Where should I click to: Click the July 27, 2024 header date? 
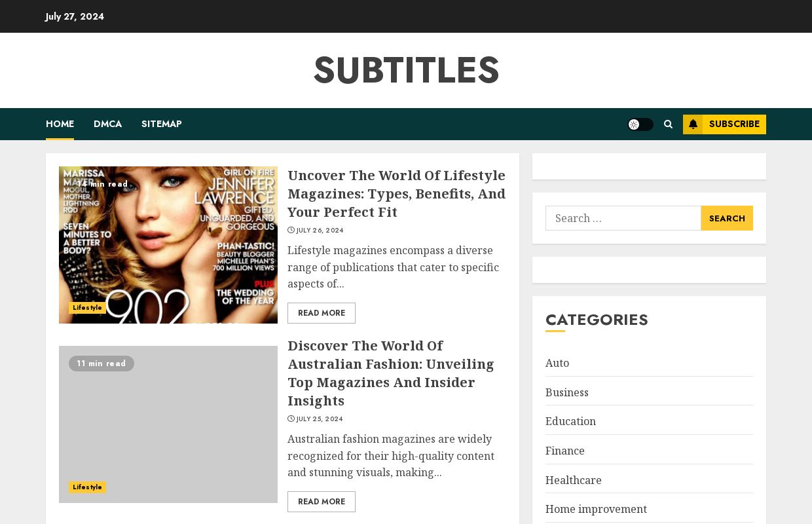click(x=75, y=16)
